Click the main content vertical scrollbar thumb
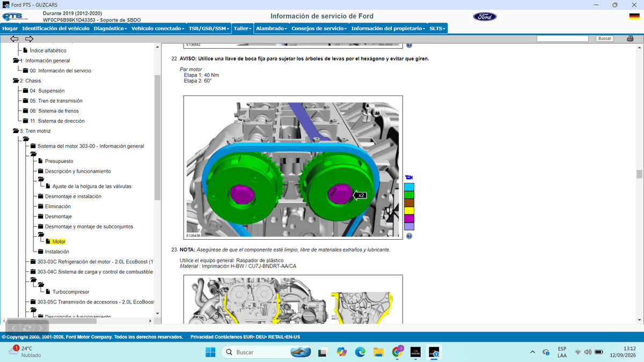Image resolution: width=644 pixels, height=362 pixels. 639,174
